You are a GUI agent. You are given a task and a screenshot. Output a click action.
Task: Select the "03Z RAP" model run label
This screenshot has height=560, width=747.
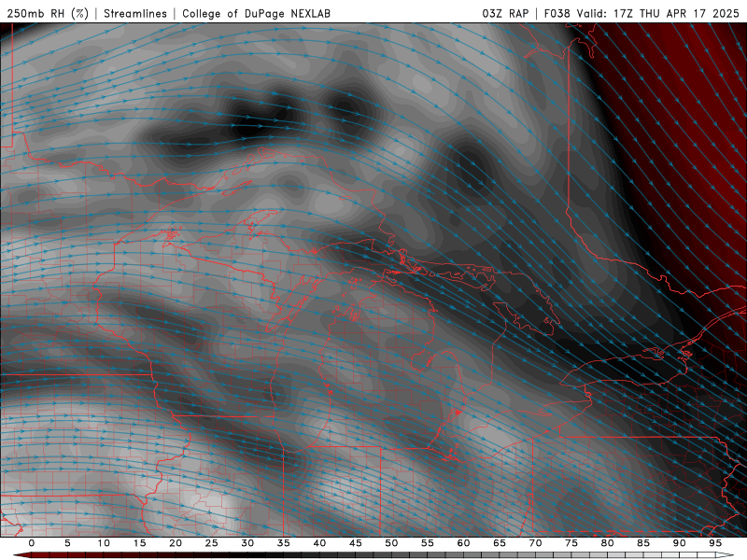point(505,14)
